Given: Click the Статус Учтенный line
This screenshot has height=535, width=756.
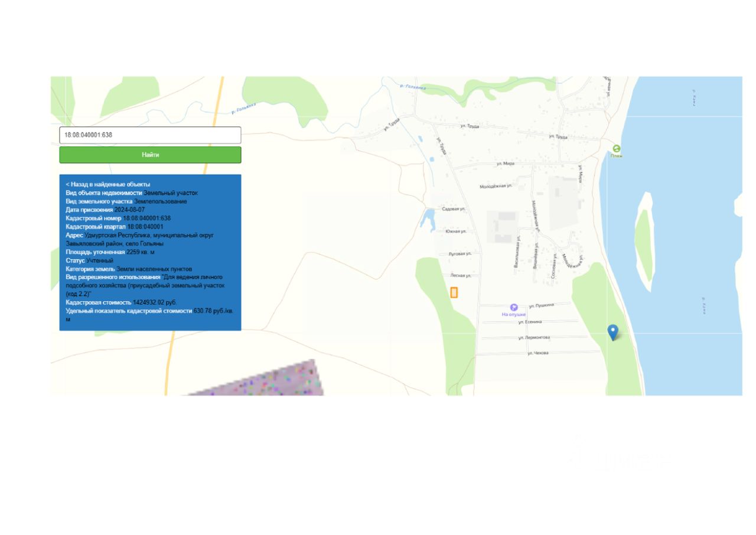Looking at the screenshot, I should point(89,260).
